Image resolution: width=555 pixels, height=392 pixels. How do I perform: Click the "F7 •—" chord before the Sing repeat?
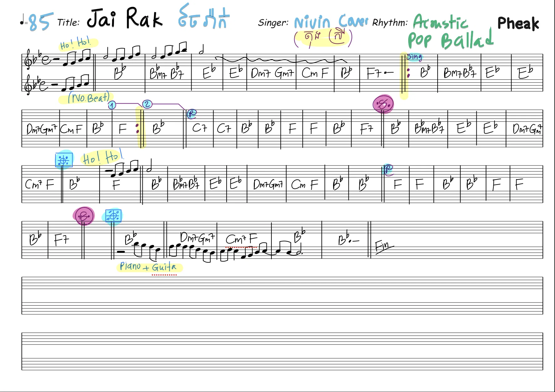click(380, 73)
